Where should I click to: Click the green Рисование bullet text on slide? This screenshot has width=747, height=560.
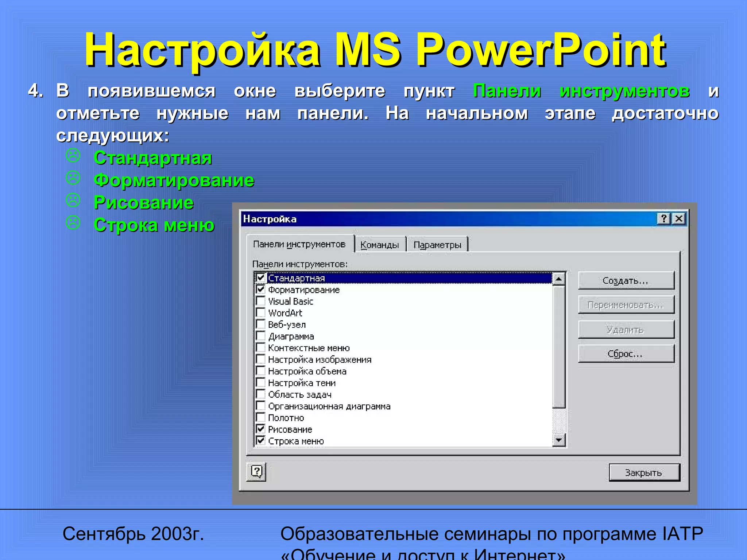click(x=144, y=203)
